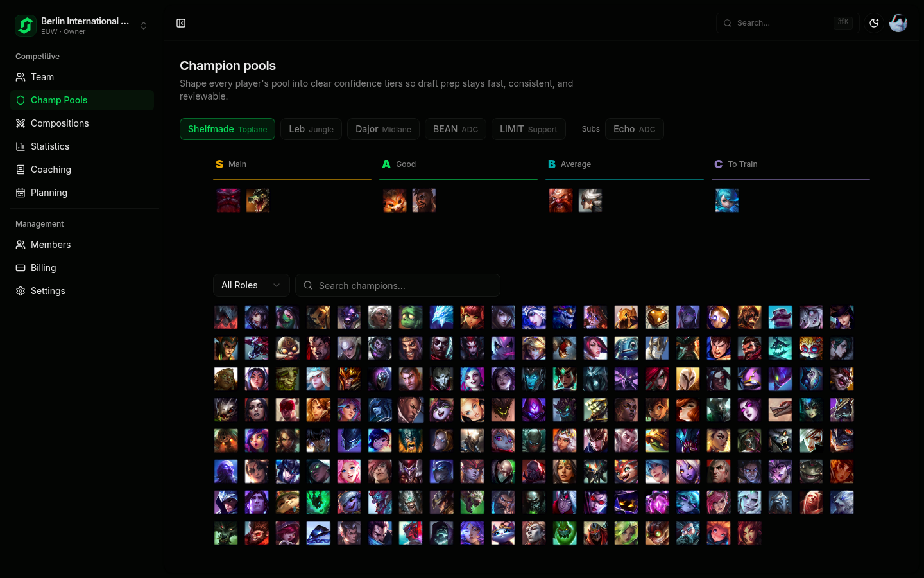The width and height of the screenshot is (924, 578).
Task: Switch to Leb Jungle tab
Action: [311, 129]
